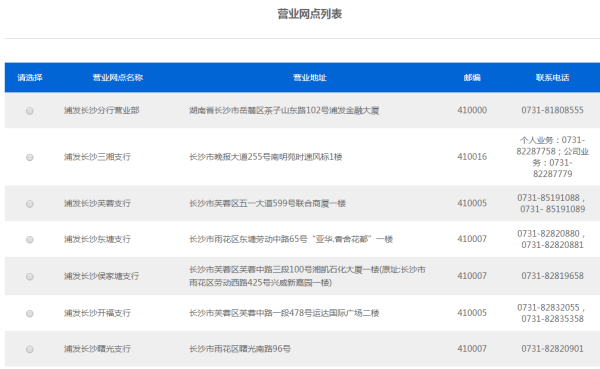Click address 湖南省长沙市岳麓区茶子山东路102号浦发金融大厦
The height and width of the screenshot is (369, 600).
tap(284, 111)
